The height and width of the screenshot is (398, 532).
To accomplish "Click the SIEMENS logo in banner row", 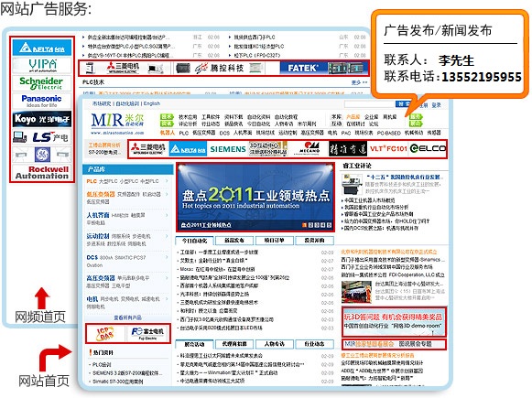I will (228, 149).
